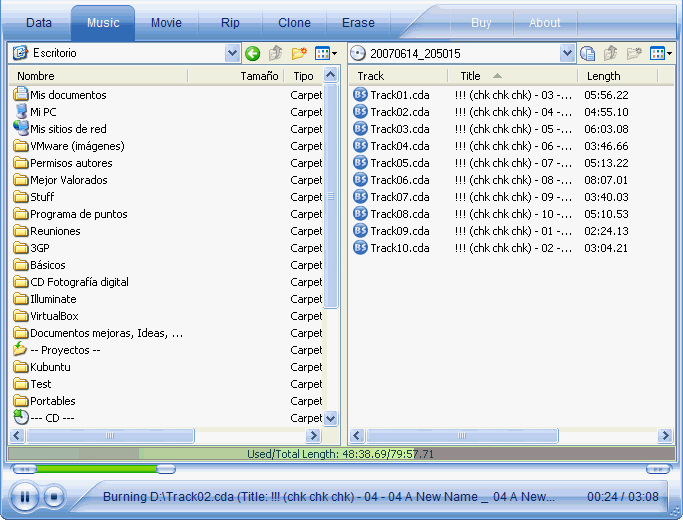
Task: Click the left pane scroll right arrow
Action: [x=313, y=435]
